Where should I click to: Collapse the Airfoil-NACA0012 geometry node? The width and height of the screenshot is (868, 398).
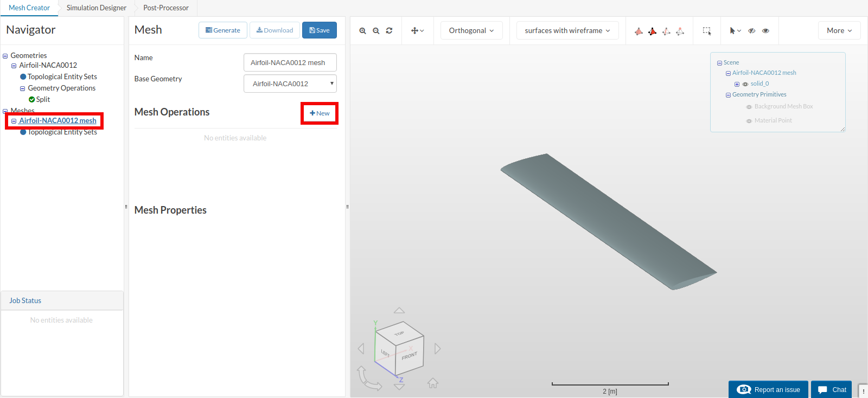click(x=14, y=66)
